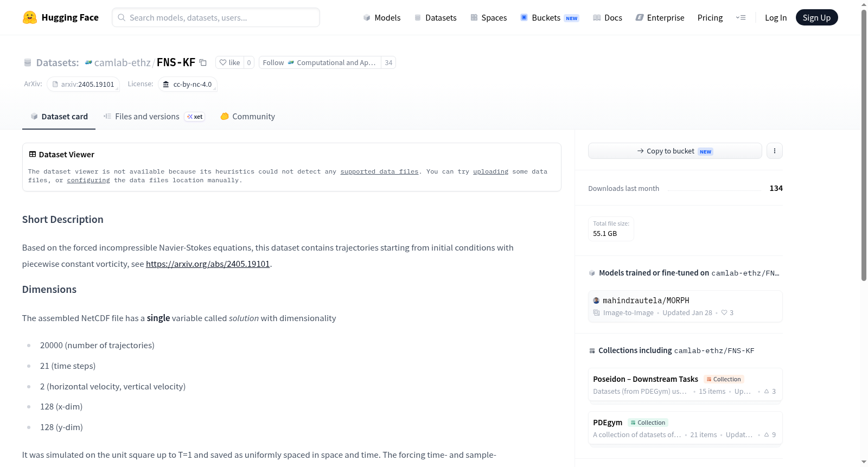Click the 55.1 GB total file size

(605, 233)
